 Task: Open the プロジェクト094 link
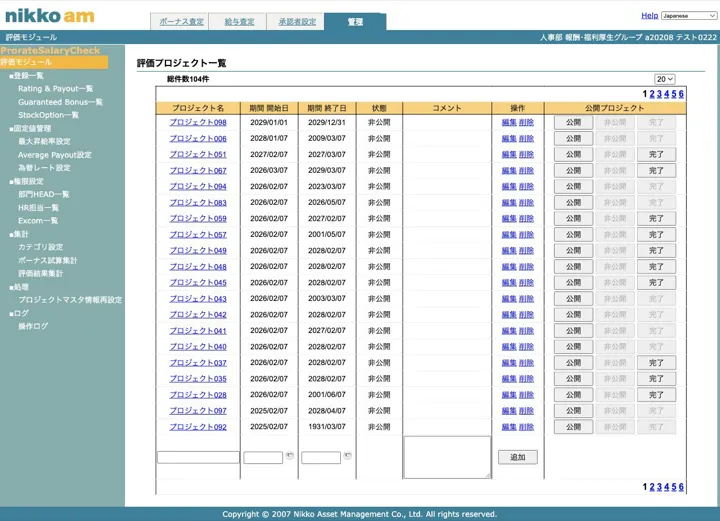[198, 186]
